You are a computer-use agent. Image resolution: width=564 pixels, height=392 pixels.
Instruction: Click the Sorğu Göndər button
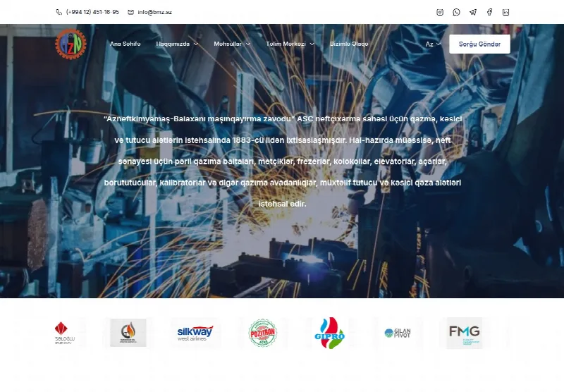[x=479, y=44]
